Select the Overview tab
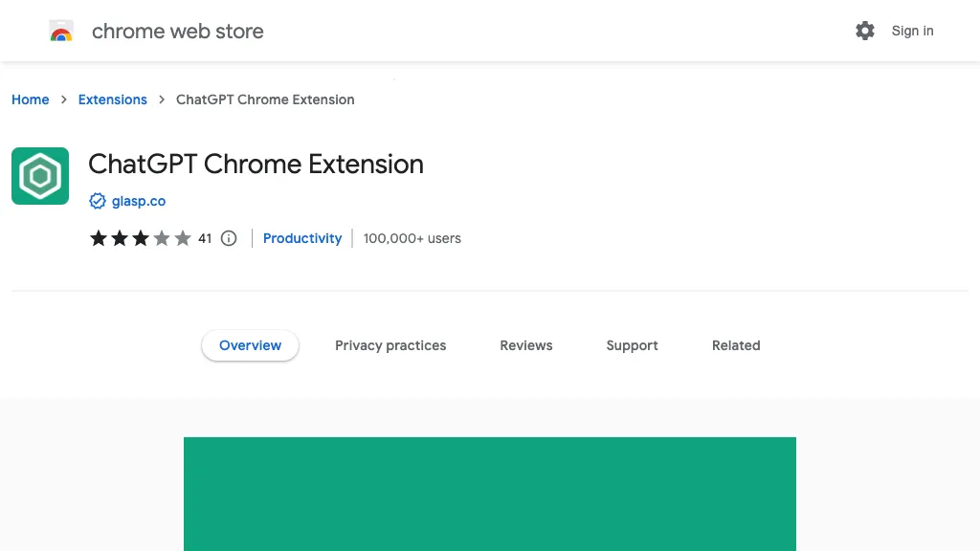 click(250, 345)
